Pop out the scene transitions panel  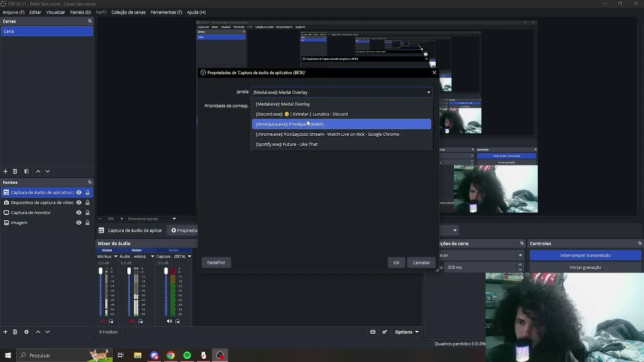pos(522,243)
